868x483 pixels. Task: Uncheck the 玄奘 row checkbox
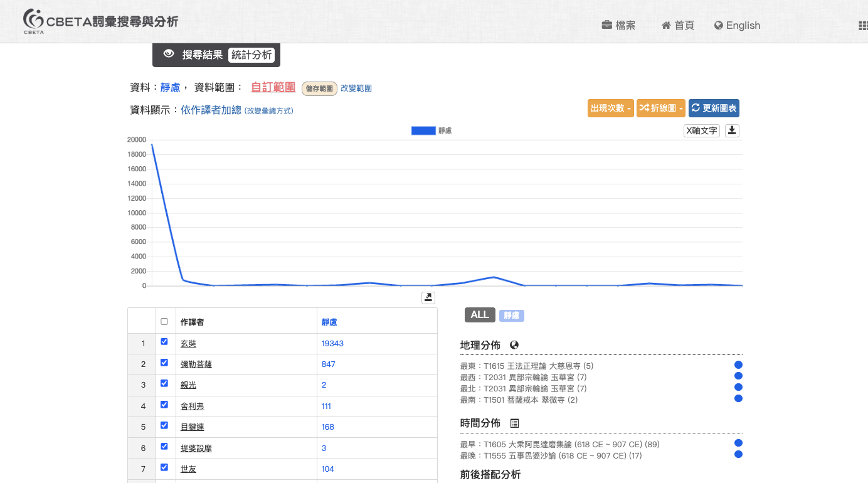(x=164, y=342)
